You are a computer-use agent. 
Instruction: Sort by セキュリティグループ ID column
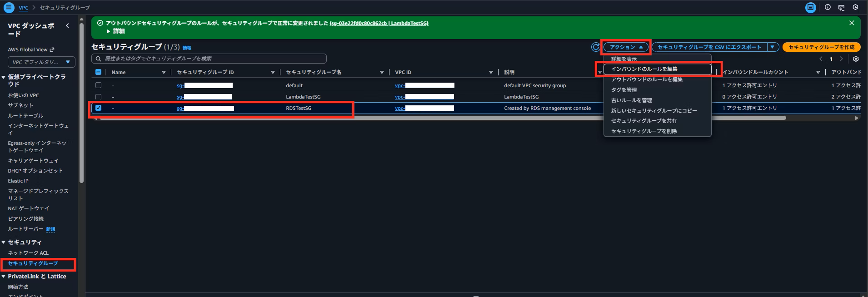coord(273,72)
